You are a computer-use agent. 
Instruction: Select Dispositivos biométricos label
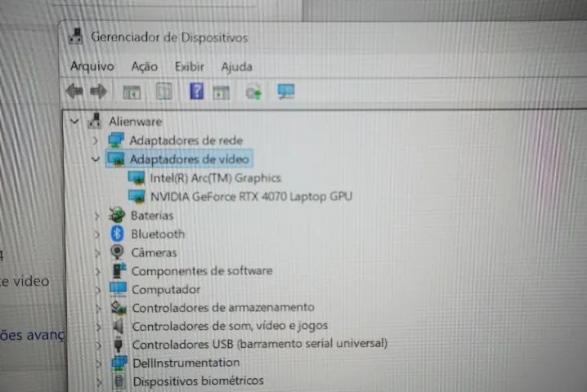click(199, 381)
